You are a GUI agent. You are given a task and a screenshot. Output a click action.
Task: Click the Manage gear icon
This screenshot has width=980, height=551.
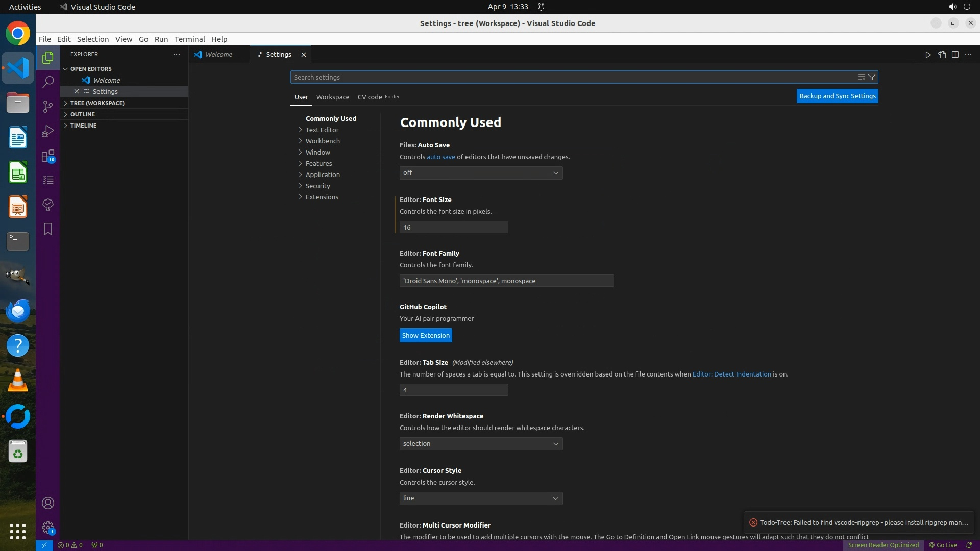coord(48,528)
